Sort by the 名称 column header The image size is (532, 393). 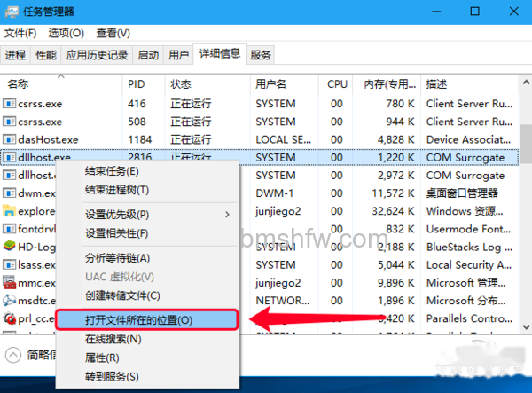[61, 83]
